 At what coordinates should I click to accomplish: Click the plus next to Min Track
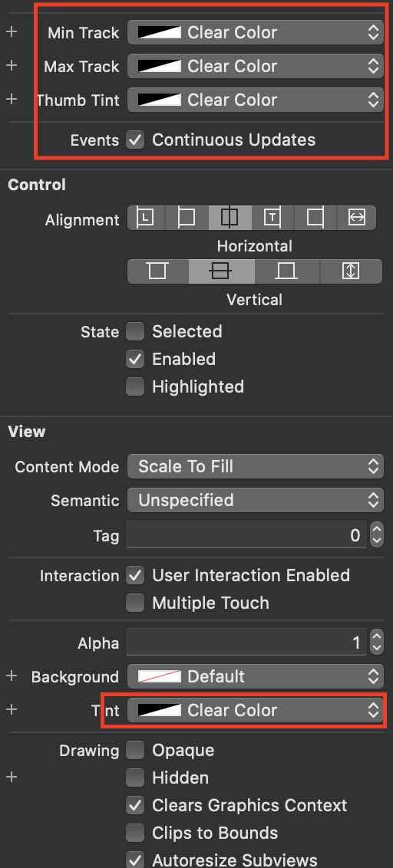[x=12, y=32]
